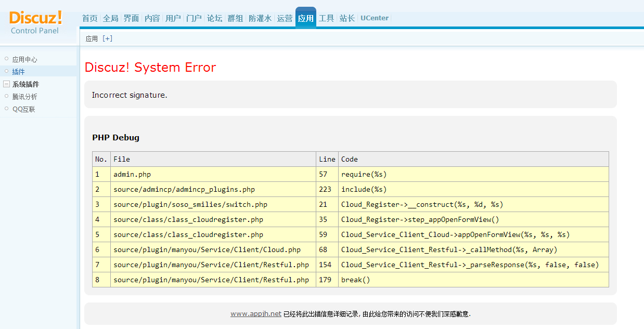The height and width of the screenshot is (329, 644).
Task: Click the Discuz! System Error heading
Action: coord(150,68)
